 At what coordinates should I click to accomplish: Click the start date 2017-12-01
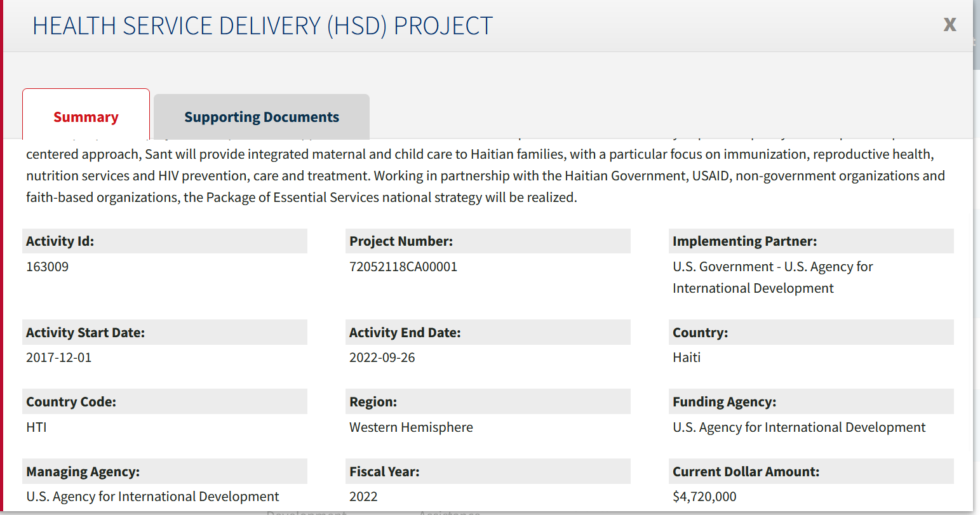59,358
